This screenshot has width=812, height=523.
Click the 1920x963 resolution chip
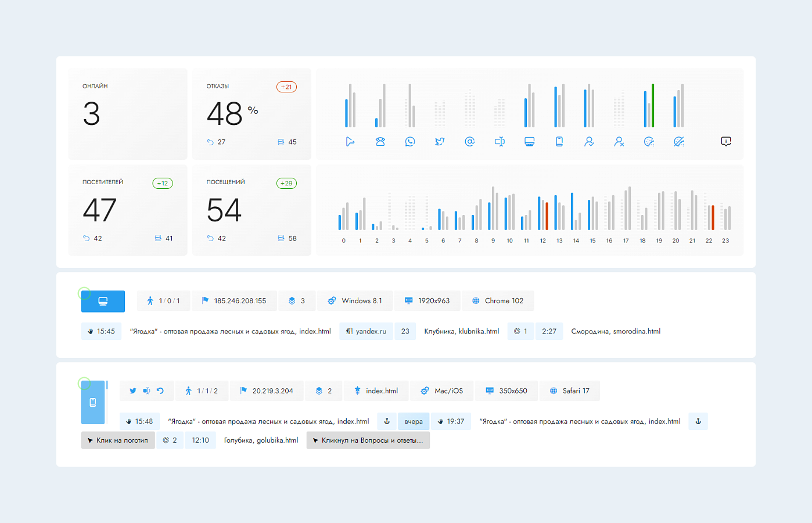click(427, 301)
